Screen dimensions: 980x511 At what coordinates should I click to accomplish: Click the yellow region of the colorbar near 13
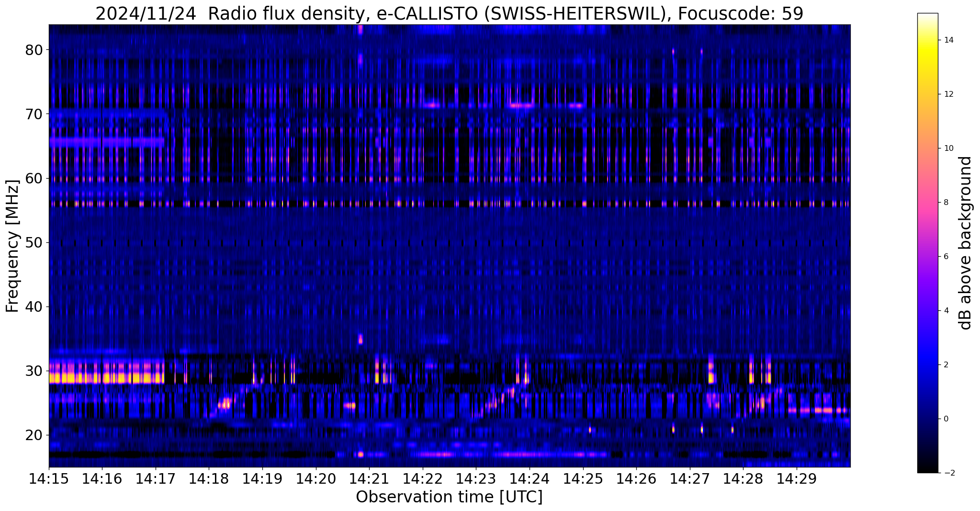tap(927, 67)
